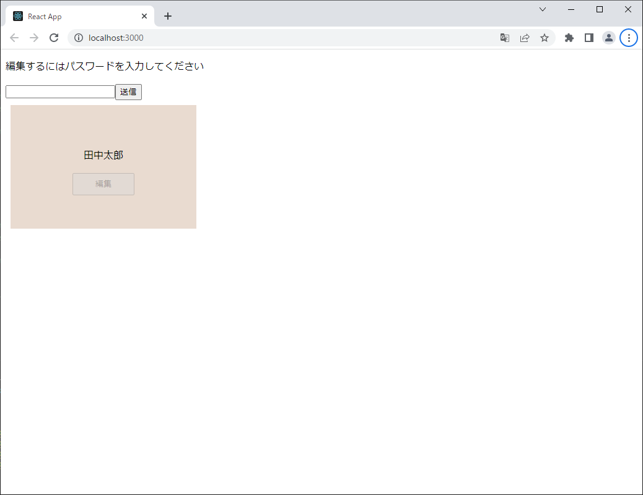Select the 田中太郎 name text
643x495 pixels.
pos(103,155)
